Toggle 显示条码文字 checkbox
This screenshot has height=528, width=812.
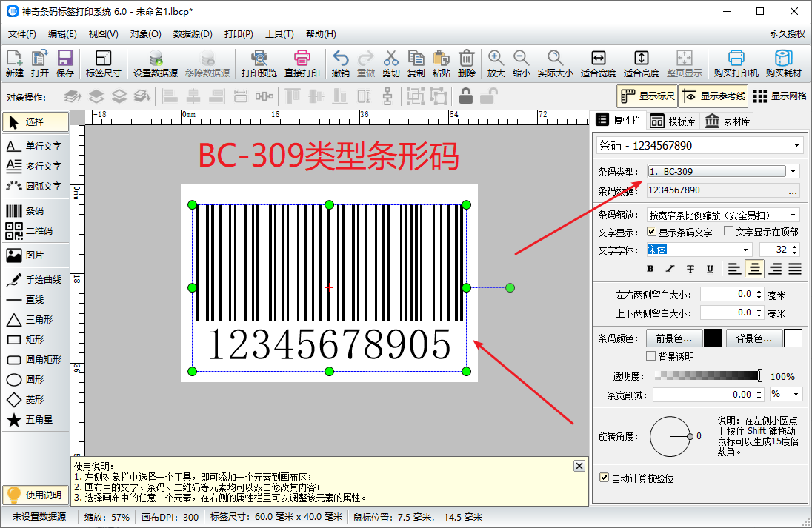(x=651, y=232)
